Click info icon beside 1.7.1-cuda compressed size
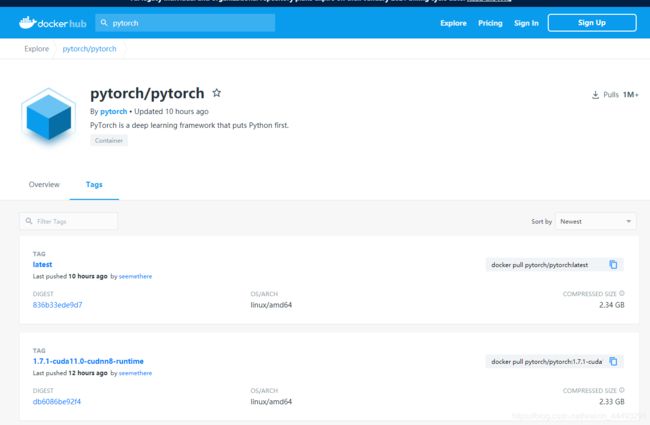Image resolution: width=650 pixels, height=425 pixels. pos(622,390)
